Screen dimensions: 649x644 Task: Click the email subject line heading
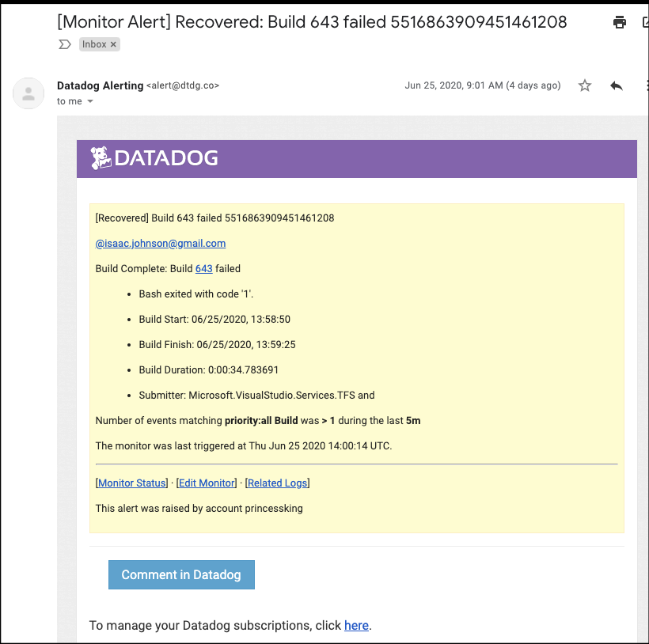[x=312, y=22]
